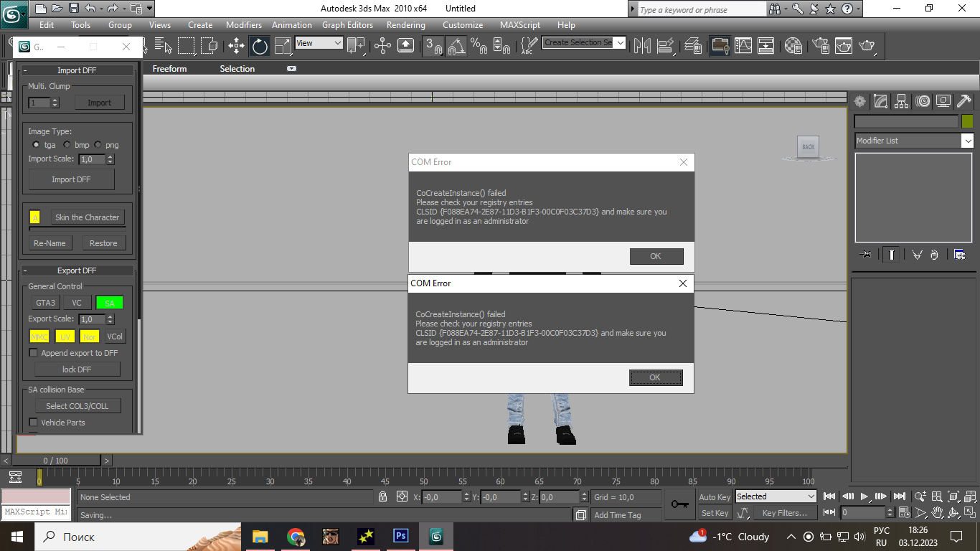Viewport: 980px width, 551px height.
Task: Open the Rendering menu
Action: click(405, 24)
